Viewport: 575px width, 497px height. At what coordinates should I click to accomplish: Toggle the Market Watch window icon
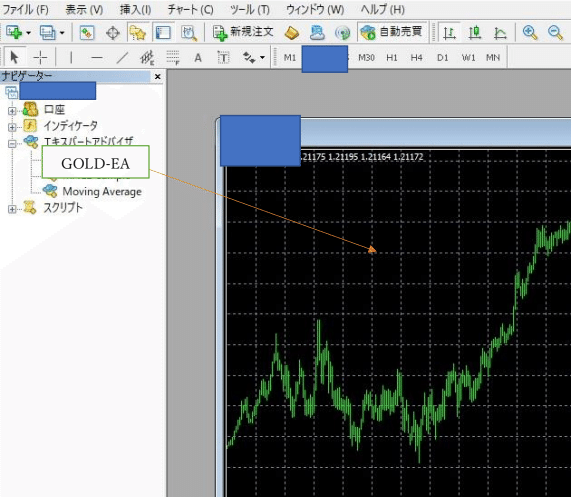(x=87, y=33)
